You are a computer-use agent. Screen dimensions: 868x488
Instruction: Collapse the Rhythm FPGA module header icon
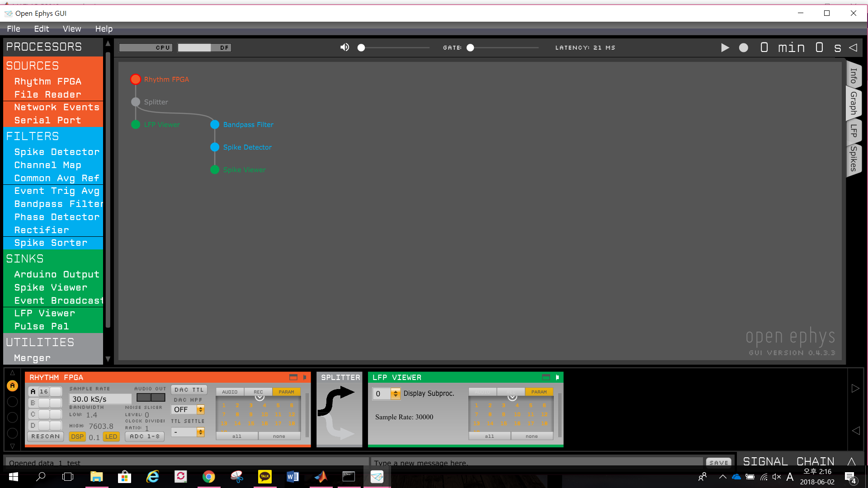(293, 377)
